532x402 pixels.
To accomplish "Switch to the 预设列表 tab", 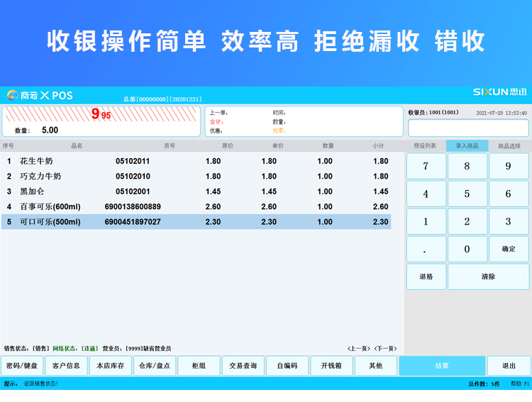I will 426,146.
